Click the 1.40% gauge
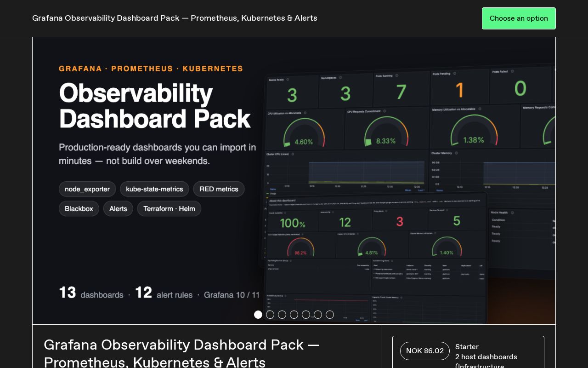This screenshot has width=588, height=368. click(x=447, y=247)
